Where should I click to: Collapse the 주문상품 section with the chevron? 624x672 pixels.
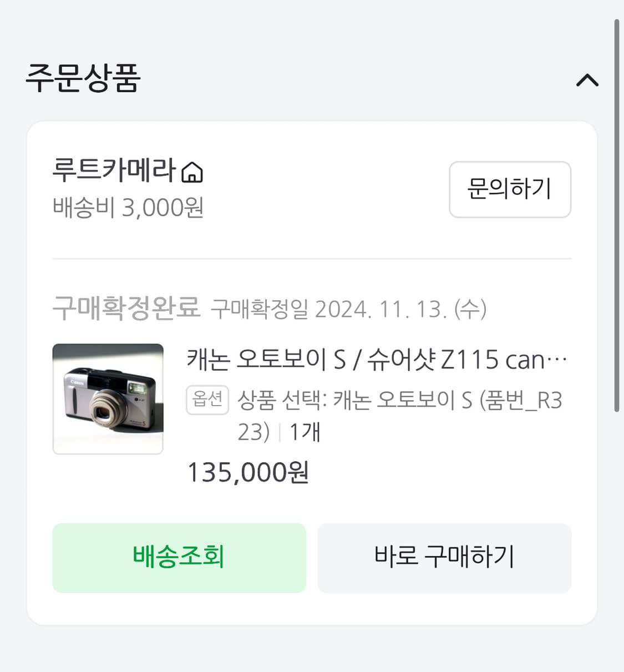coord(587,80)
